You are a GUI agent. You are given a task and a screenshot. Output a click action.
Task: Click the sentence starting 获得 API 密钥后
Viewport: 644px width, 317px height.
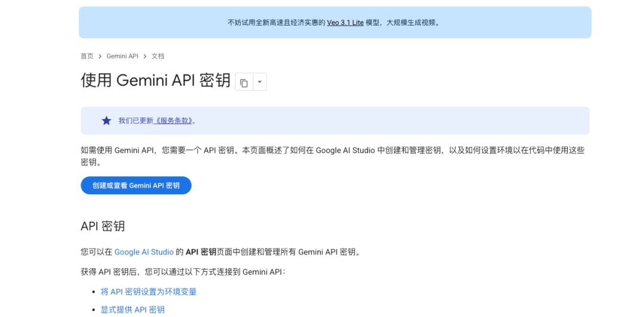click(x=183, y=272)
